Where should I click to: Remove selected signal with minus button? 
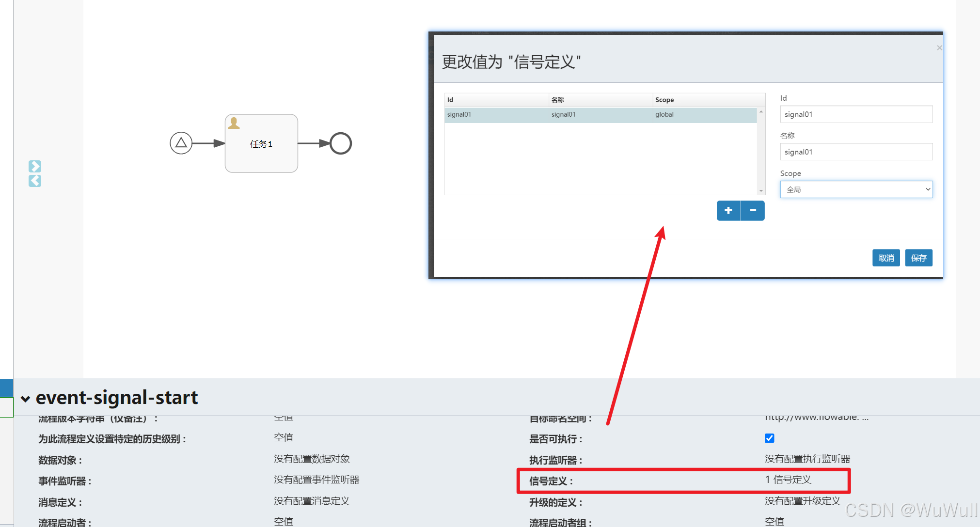[753, 211]
